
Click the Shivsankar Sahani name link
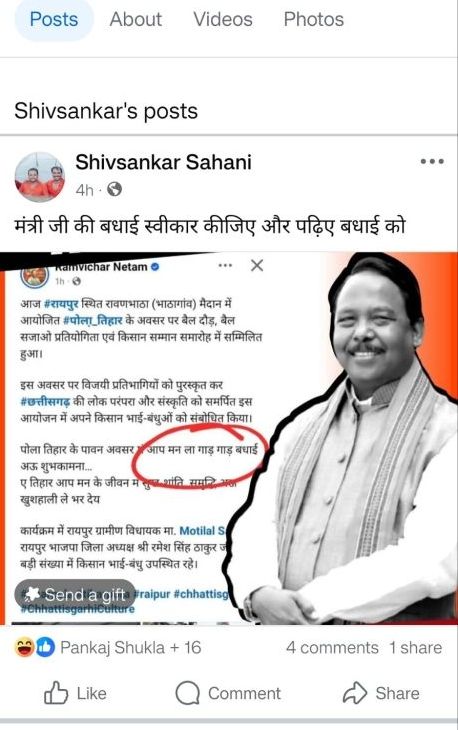163,162
